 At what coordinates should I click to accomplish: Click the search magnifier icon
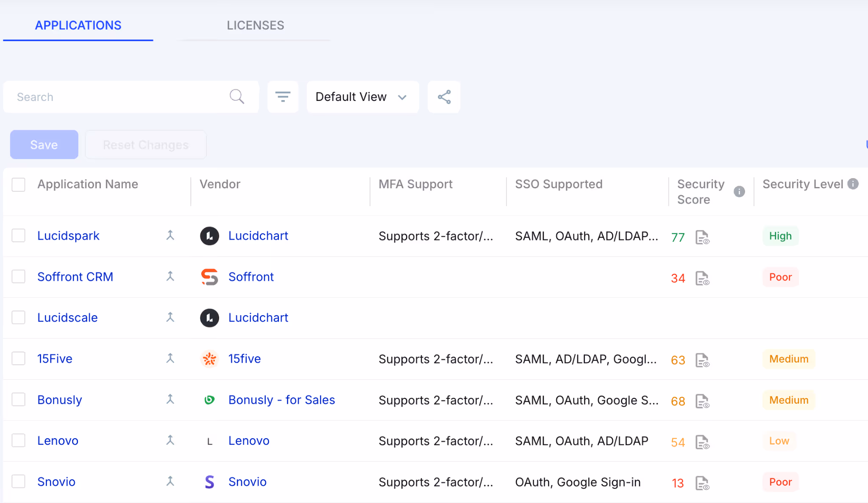237,97
